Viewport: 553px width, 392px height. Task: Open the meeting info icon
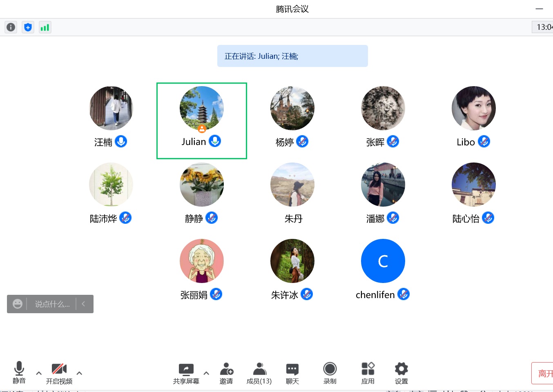11,27
